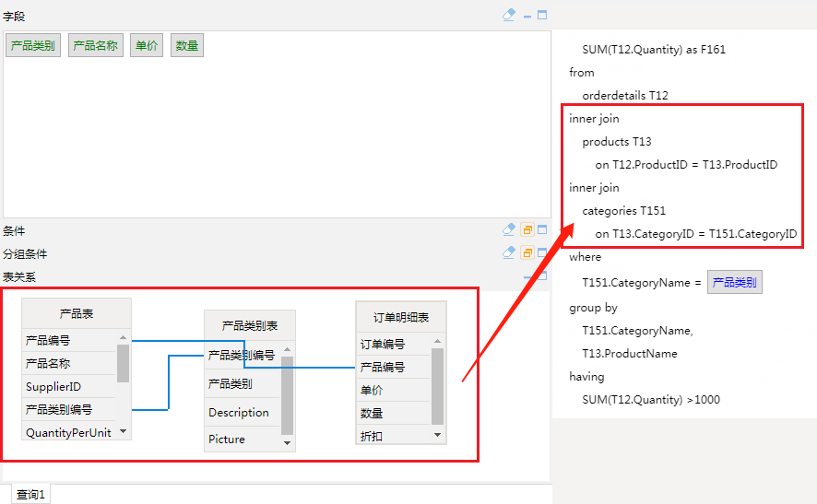This screenshot has height=504, width=817.
Task: Maximize the 表关系 panel
Action: (542, 275)
